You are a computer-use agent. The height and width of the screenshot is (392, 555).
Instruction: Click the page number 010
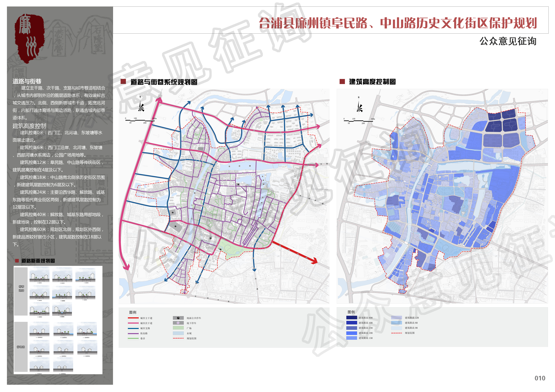coord(540,378)
